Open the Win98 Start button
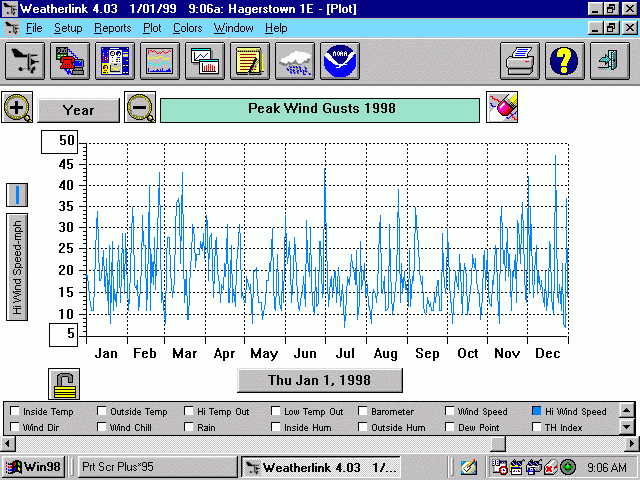640x480 pixels. [x=33, y=467]
